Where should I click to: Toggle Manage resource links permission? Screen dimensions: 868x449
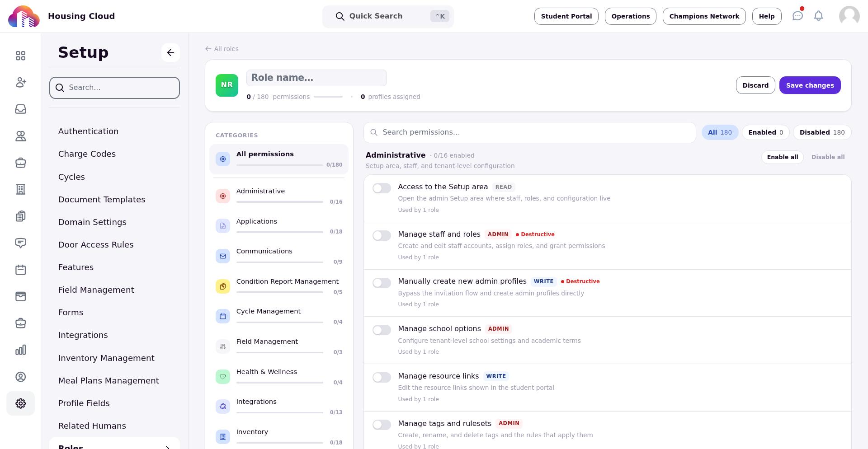[382, 377]
